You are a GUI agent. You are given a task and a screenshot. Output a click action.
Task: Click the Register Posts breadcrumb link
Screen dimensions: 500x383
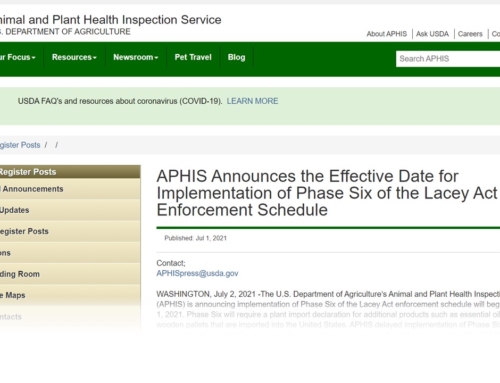tap(20, 145)
